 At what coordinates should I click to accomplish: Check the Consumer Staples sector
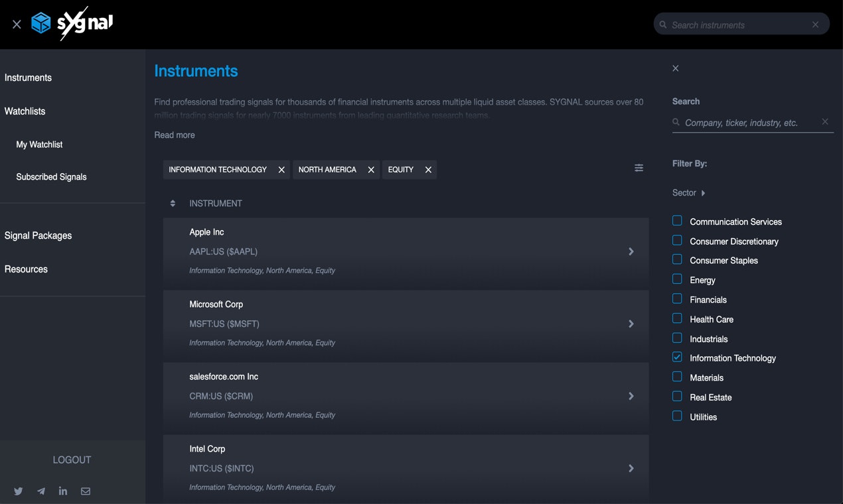677,259
